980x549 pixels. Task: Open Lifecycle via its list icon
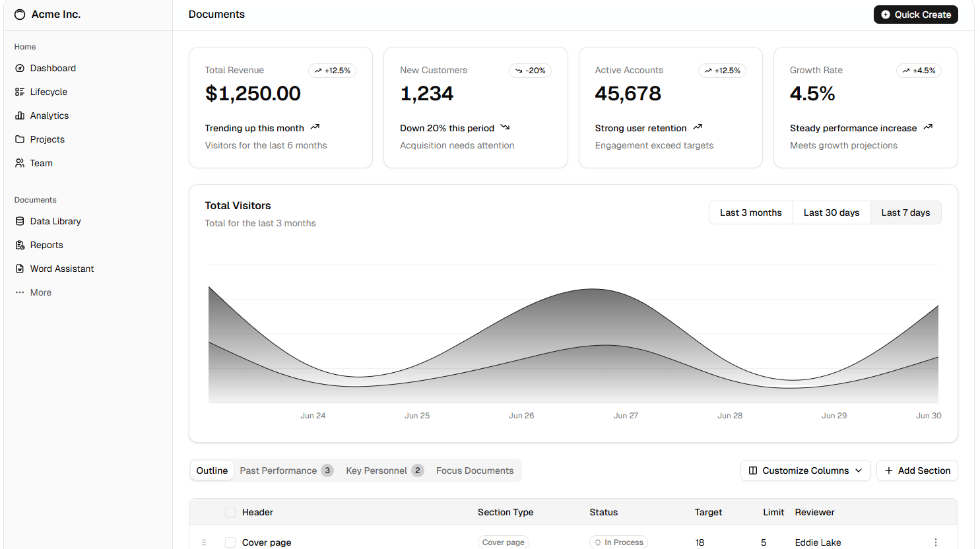pyautogui.click(x=20, y=92)
